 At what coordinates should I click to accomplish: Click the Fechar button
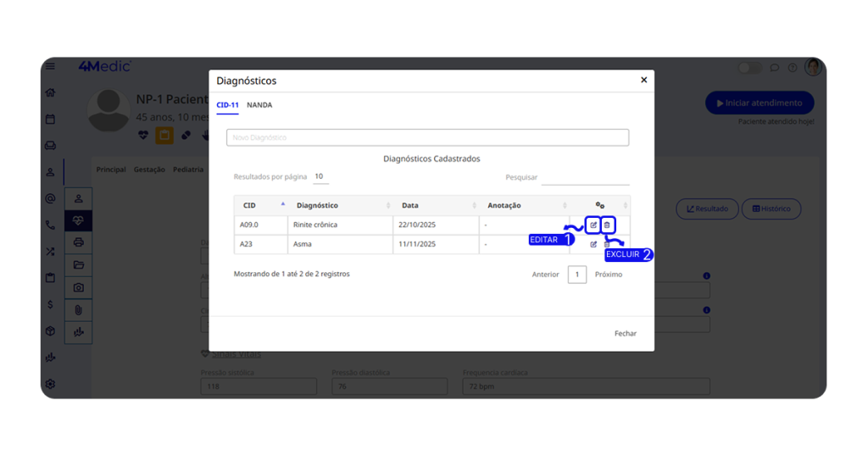(625, 334)
